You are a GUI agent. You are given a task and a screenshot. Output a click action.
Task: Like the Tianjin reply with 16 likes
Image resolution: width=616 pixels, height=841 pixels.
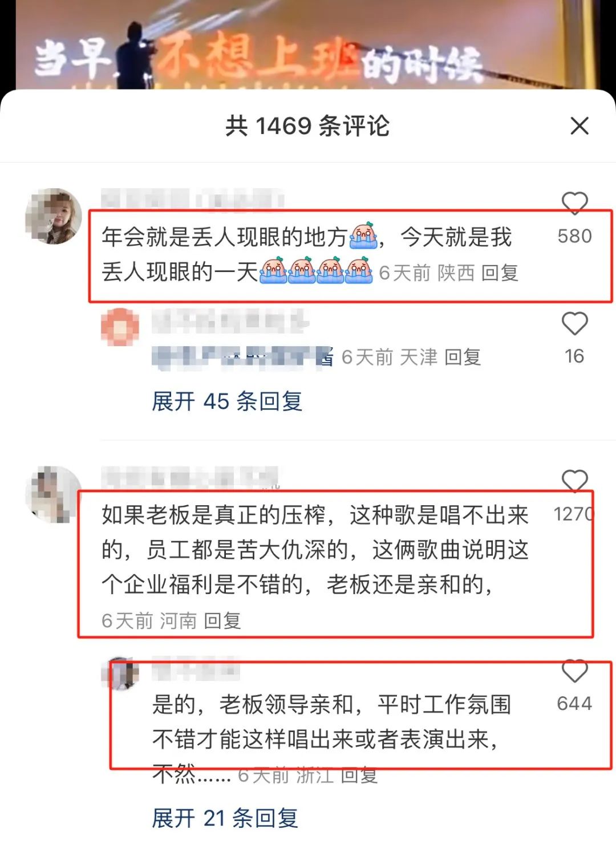pos(574,323)
